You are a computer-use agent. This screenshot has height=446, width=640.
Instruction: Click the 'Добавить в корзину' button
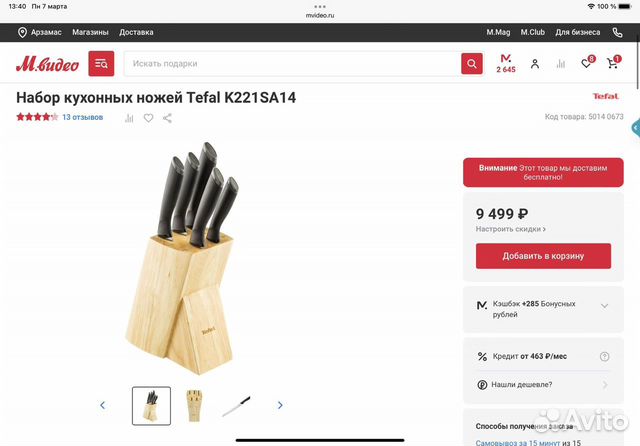click(x=543, y=256)
